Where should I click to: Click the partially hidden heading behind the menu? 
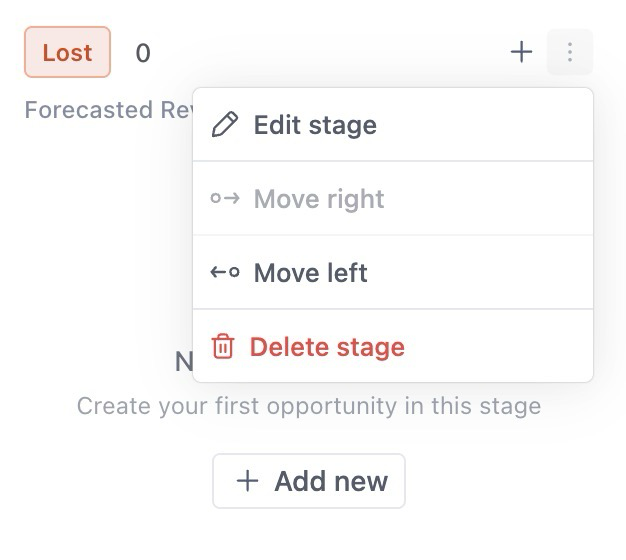183,362
